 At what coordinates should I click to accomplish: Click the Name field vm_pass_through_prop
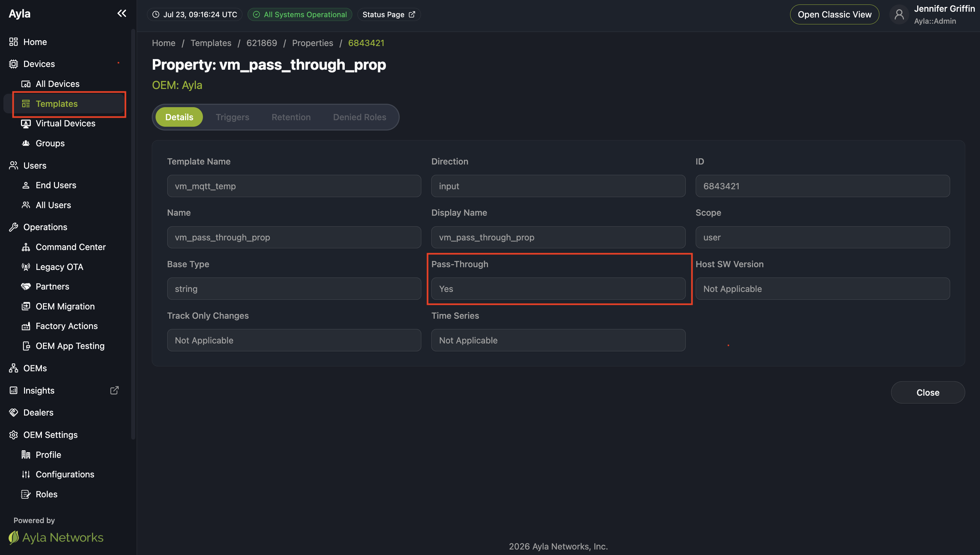coord(294,237)
